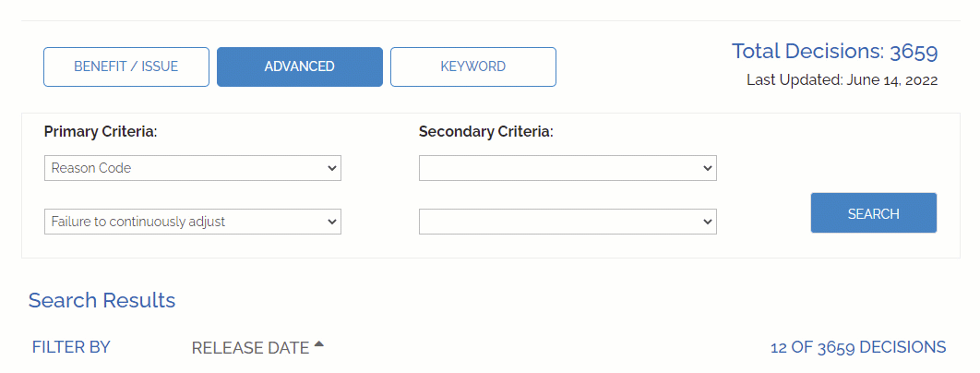Click the Filter By label

71,347
